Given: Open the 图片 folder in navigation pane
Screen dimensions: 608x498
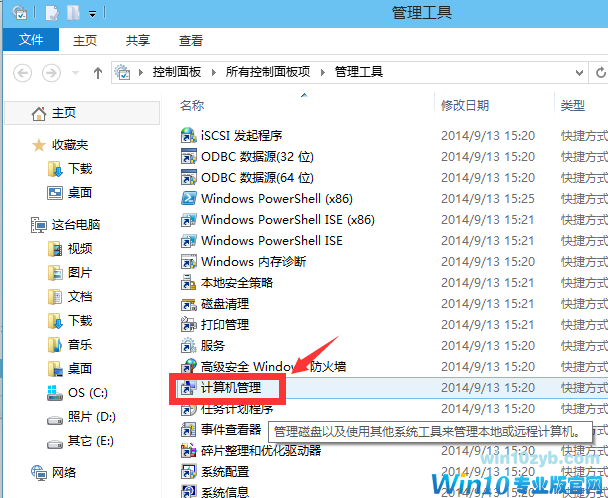Looking at the screenshot, I should (x=80, y=273).
